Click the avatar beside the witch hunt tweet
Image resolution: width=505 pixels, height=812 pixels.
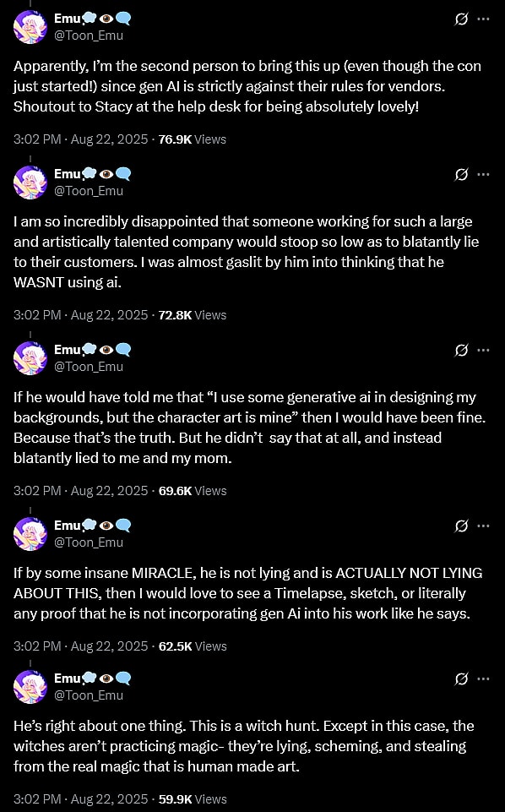pos(30,687)
